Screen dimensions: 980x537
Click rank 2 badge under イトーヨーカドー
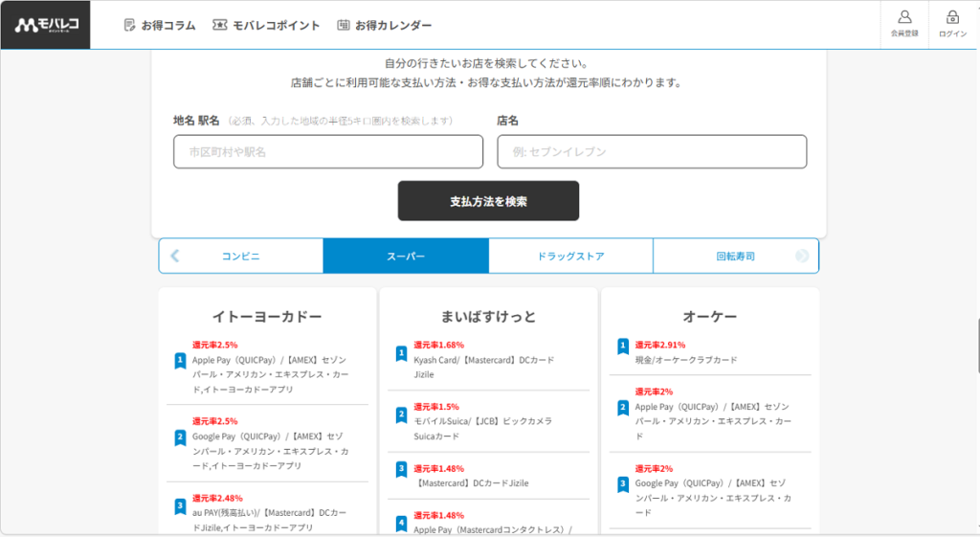[x=180, y=437]
